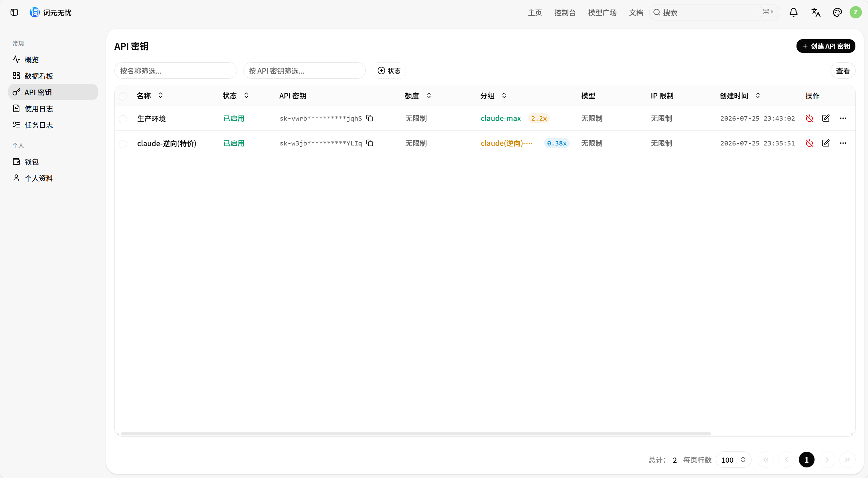Click the claude-max group label
The width and height of the screenshot is (868, 478).
(x=501, y=118)
